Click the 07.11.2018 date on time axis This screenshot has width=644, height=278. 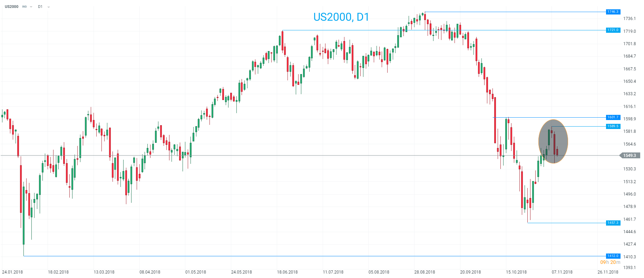click(x=562, y=272)
